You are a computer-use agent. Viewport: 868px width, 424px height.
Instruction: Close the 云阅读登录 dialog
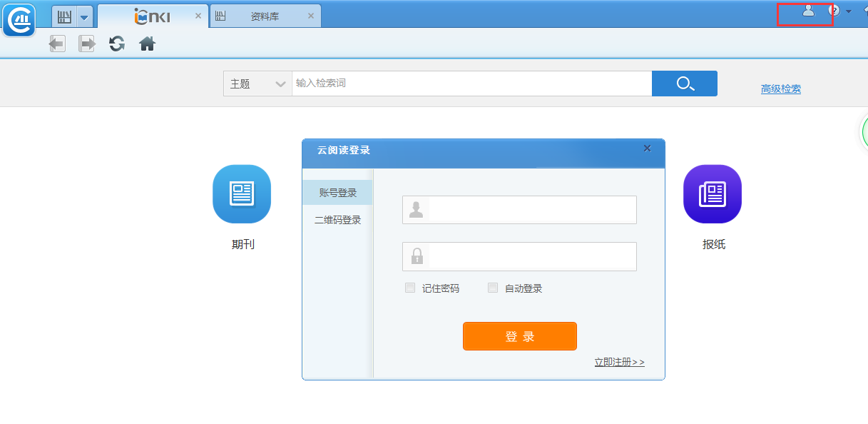tap(647, 148)
